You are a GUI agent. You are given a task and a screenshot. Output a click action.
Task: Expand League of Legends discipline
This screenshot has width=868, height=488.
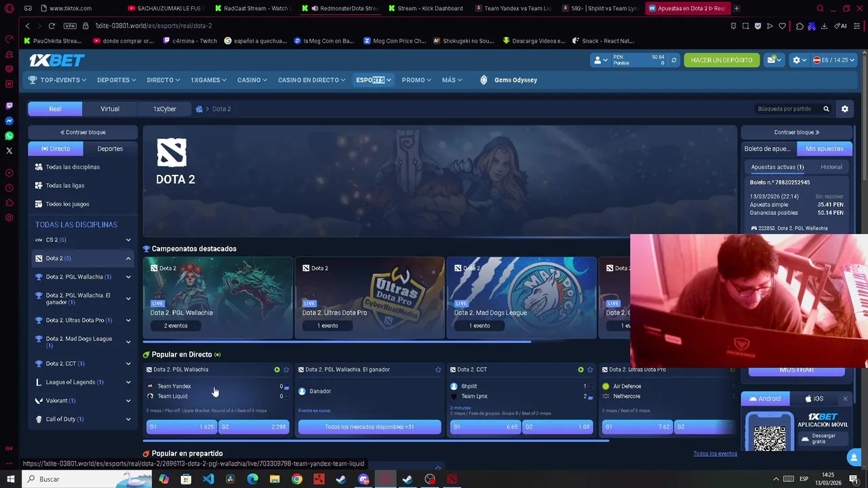pyautogui.click(x=128, y=382)
